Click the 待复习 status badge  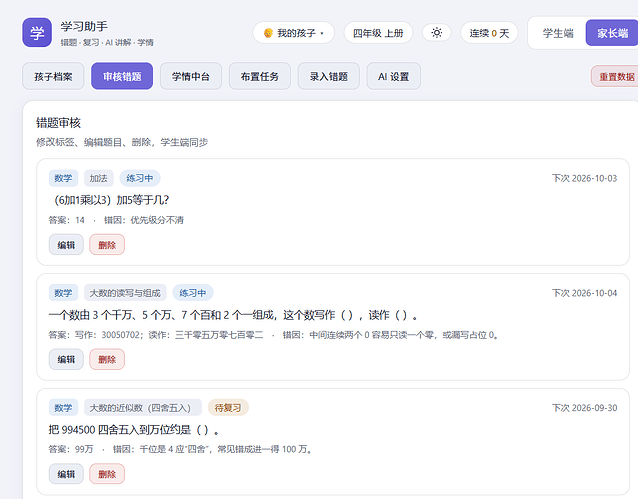click(x=228, y=408)
